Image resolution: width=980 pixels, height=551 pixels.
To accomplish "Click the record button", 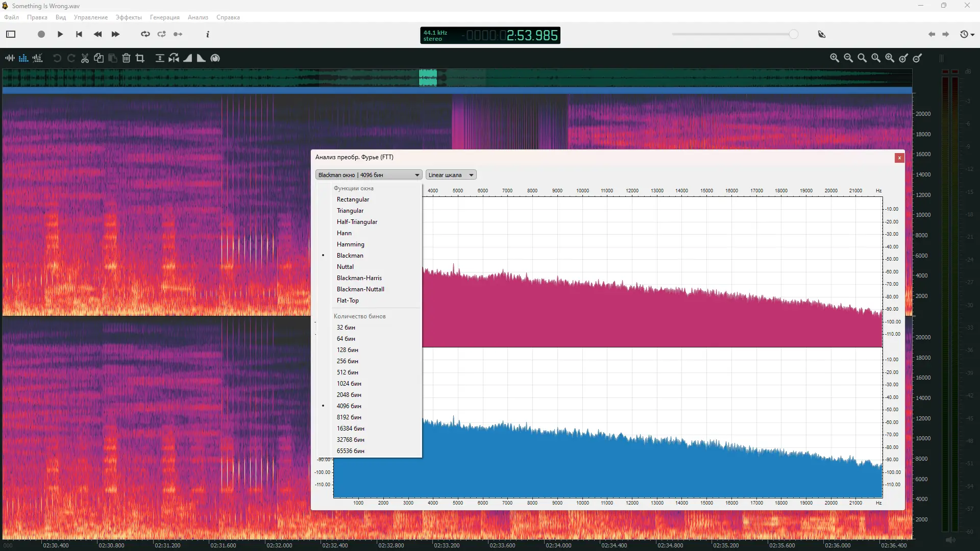I will pyautogui.click(x=41, y=34).
